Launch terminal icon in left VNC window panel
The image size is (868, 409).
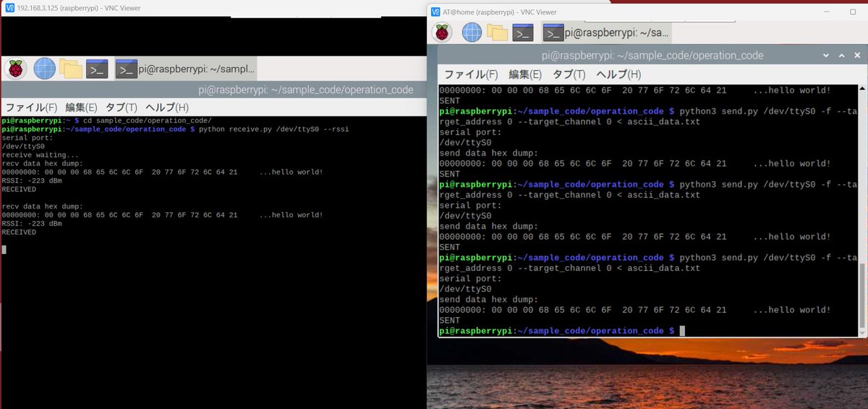tap(97, 69)
